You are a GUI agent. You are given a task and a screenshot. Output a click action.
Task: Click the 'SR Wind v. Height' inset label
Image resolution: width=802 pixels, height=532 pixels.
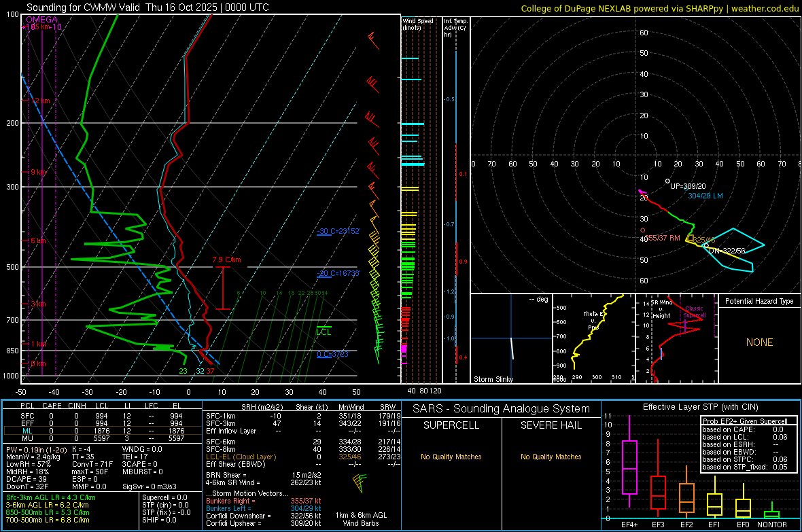(x=662, y=309)
